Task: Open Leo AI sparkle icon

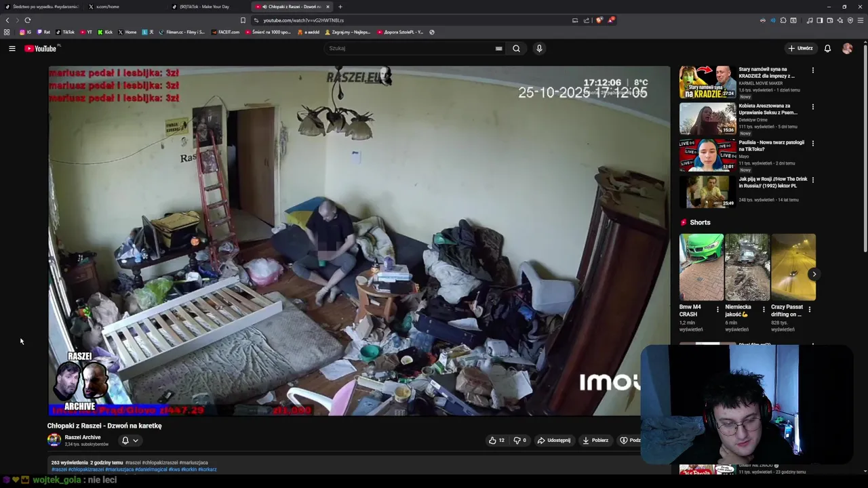Action: click(840, 20)
